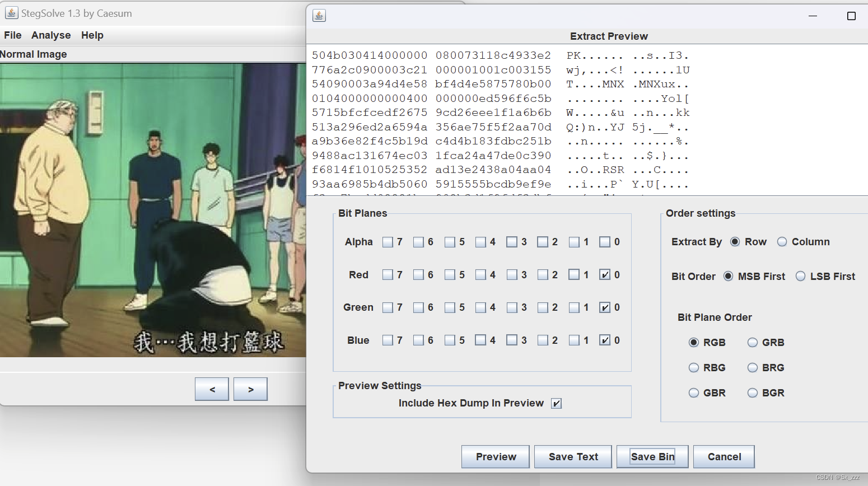This screenshot has width=868, height=486.
Task: Maximize the Extract Preview window
Action: [x=851, y=16]
